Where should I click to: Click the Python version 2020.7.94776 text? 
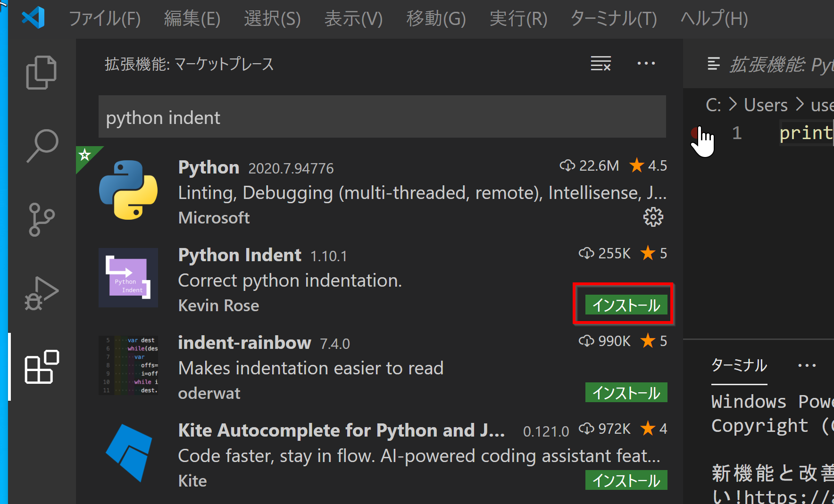coord(291,168)
